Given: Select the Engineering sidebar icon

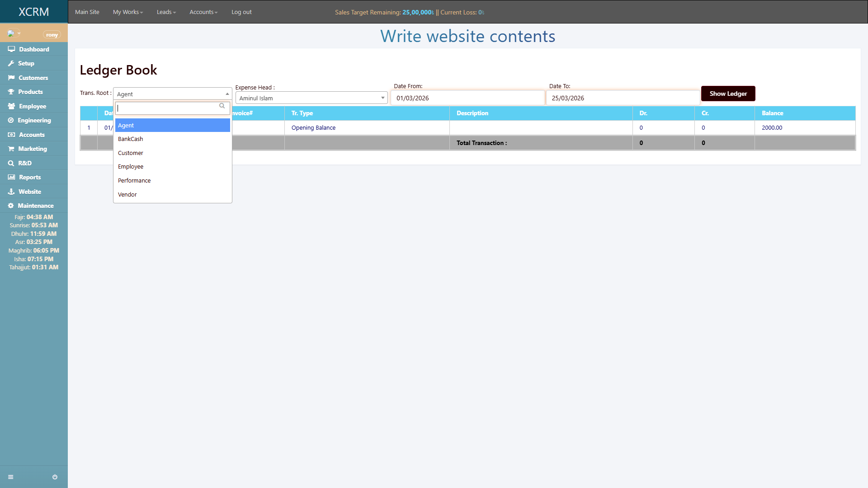Looking at the screenshot, I should [11, 120].
